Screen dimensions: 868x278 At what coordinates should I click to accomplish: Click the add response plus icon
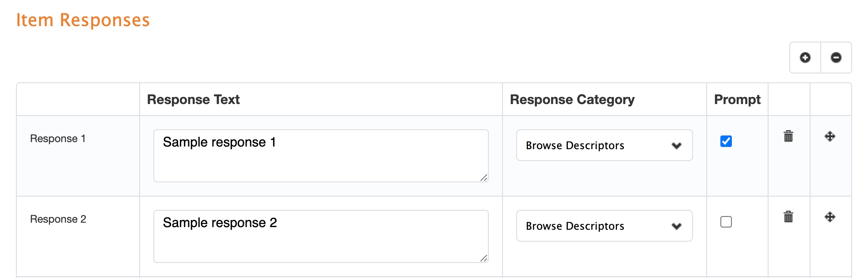pos(805,58)
